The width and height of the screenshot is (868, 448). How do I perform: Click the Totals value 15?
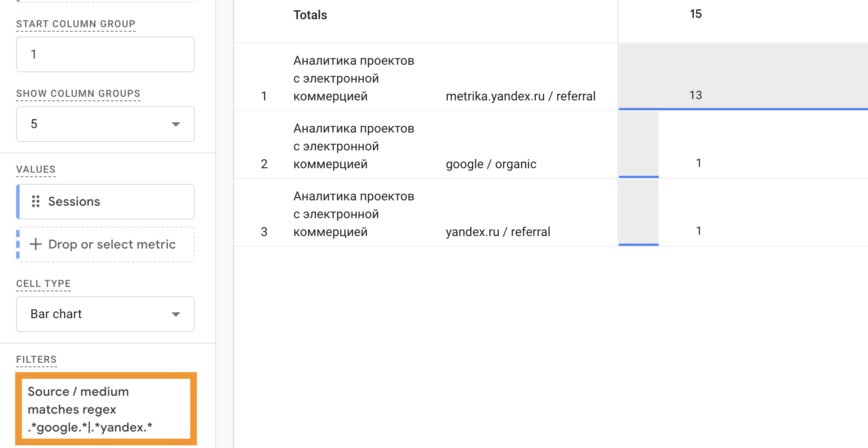pos(696,14)
